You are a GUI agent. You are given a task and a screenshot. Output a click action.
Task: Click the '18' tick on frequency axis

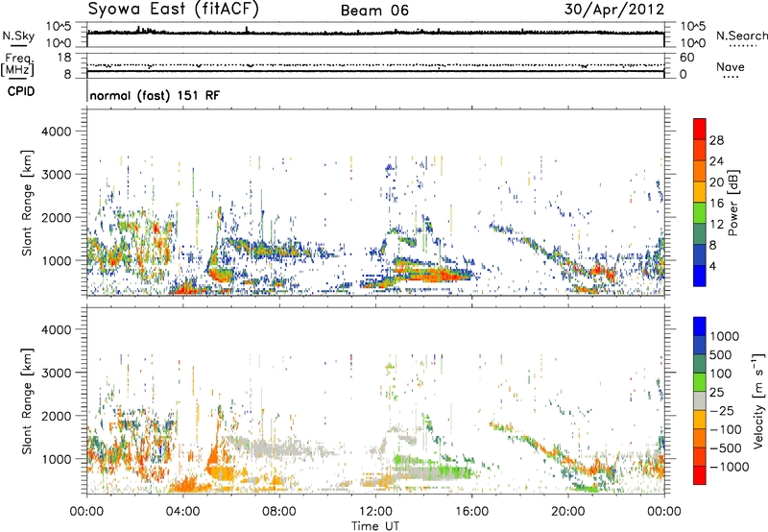pos(64,58)
